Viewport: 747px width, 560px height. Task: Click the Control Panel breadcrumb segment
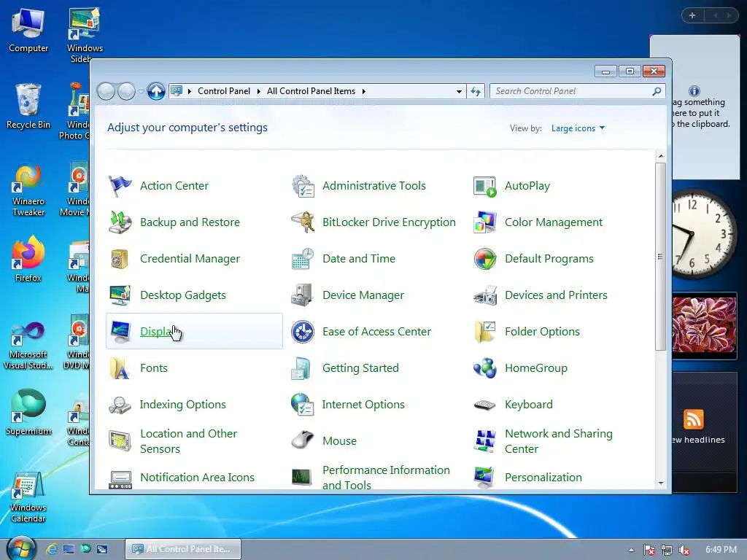(x=223, y=91)
